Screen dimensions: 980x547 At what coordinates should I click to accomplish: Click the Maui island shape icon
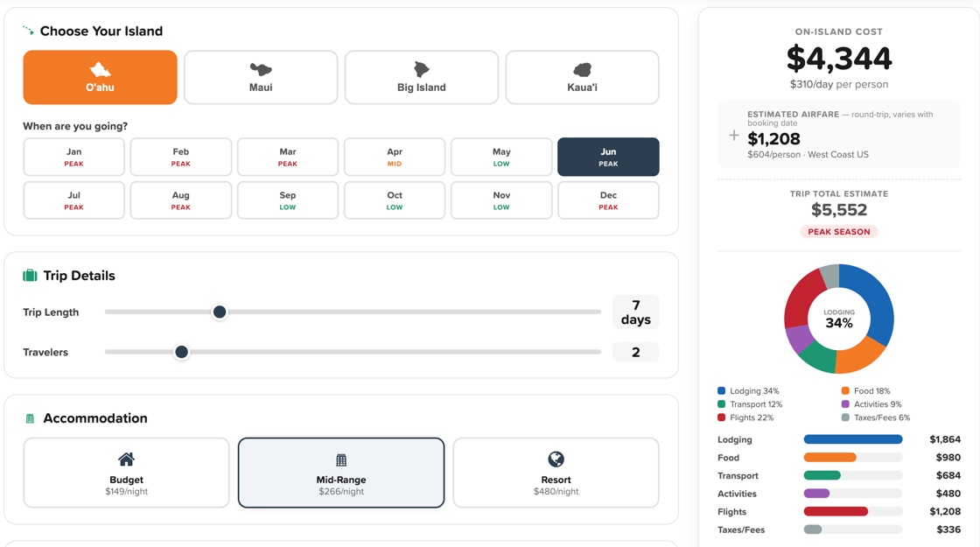pyautogui.click(x=261, y=69)
